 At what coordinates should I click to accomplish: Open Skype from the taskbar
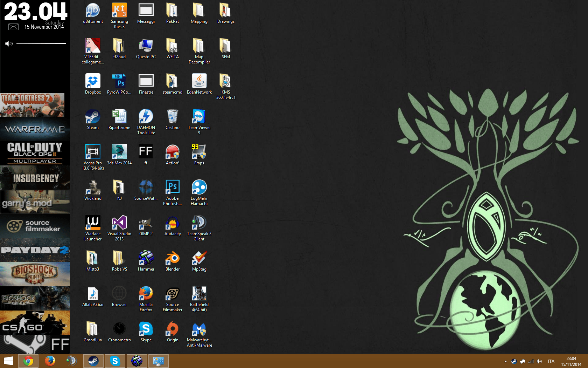[115, 361]
